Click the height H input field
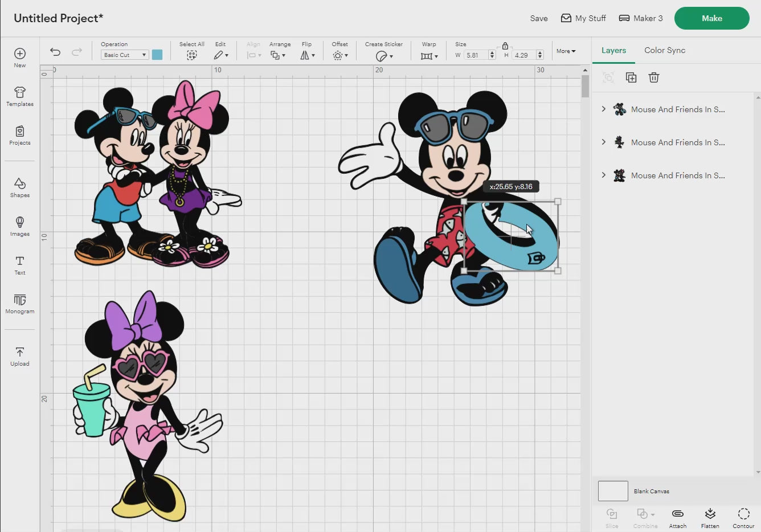This screenshot has width=761, height=532. pos(525,55)
